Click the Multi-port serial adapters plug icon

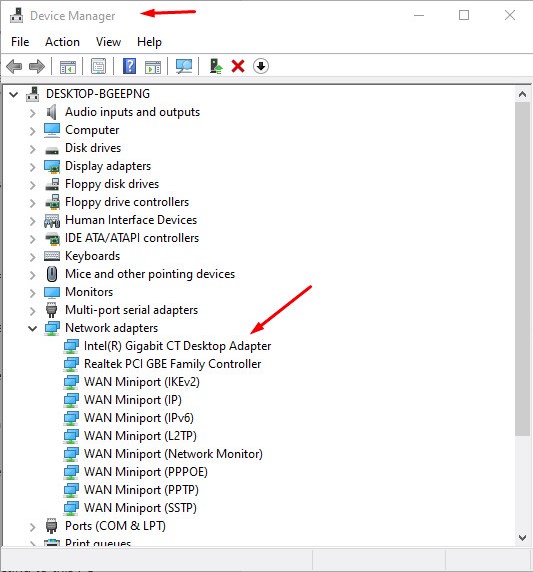click(51, 310)
